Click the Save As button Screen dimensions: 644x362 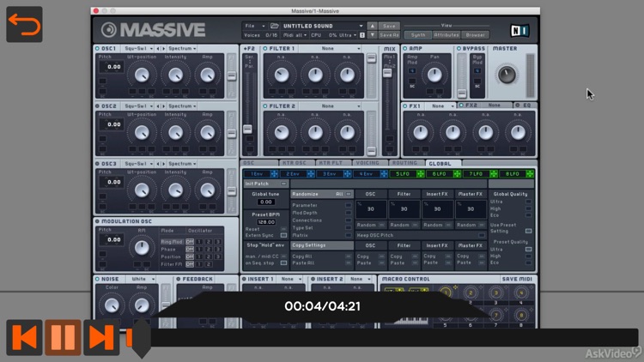[x=389, y=35]
